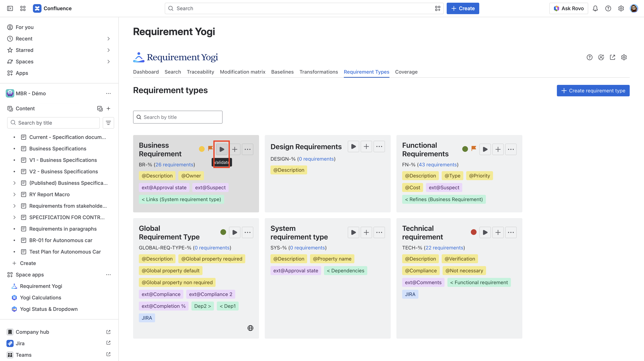Open the 26 requirements link
644x361 pixels.
pyautogui.click(x=174, y=165)
